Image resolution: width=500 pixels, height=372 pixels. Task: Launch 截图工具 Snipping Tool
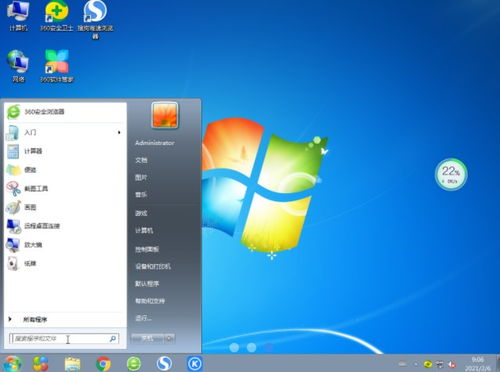(x=65, y=189)
